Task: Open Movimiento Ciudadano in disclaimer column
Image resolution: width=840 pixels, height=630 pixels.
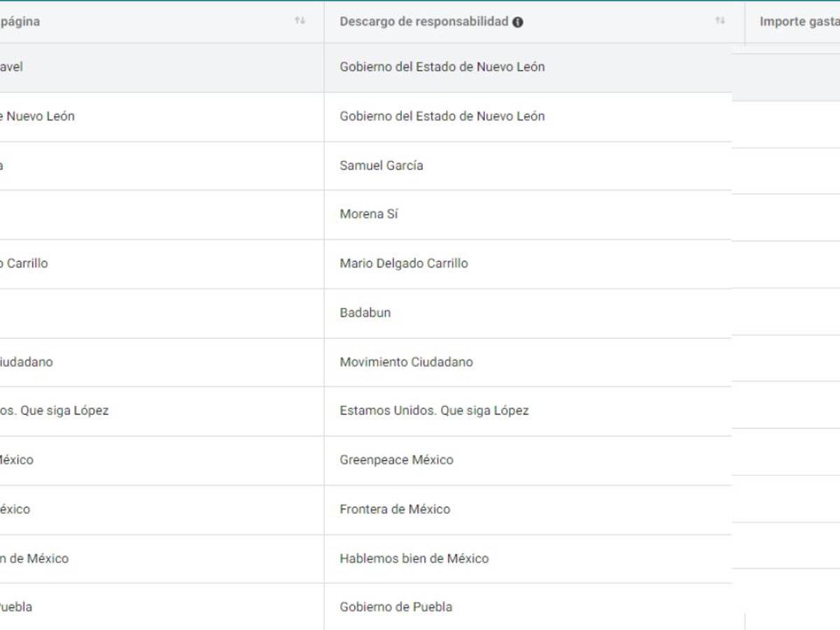Action: [406, 362]
